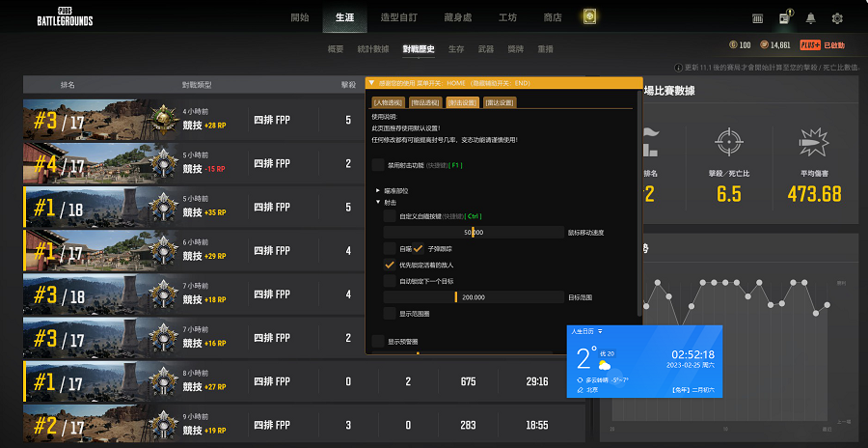This screenshot has height=448, width=868.
Task: Collapse the 射击 section
Action: 378,203
